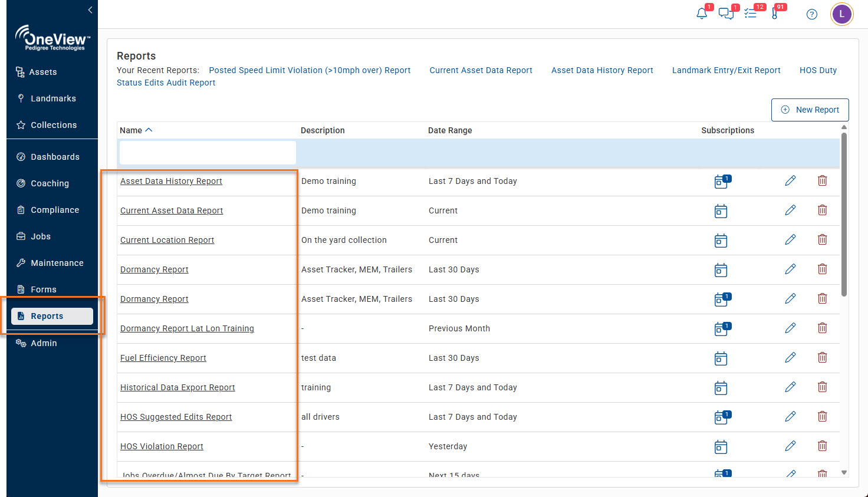
Task: Open subscriptions for Current Asset Data Report
Action: (x=721, y=211)
